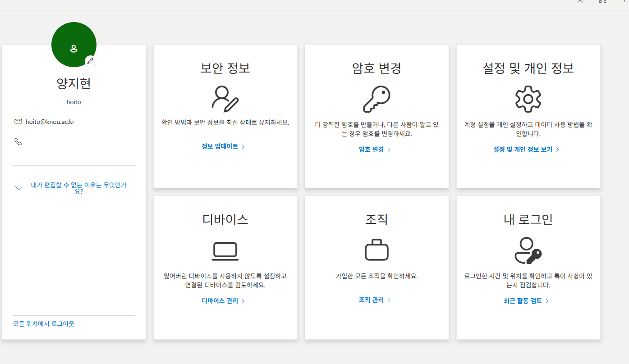Click the 디바이스 card heading
Screen dimensions: 629x364
(x=225, y=219)
